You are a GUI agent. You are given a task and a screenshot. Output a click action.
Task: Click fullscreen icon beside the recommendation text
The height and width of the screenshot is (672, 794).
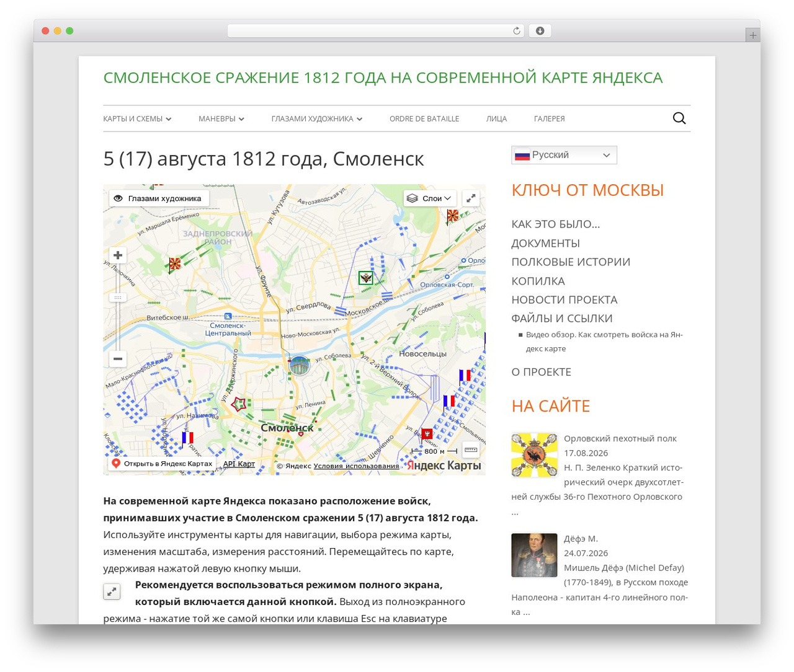point(112,591)
